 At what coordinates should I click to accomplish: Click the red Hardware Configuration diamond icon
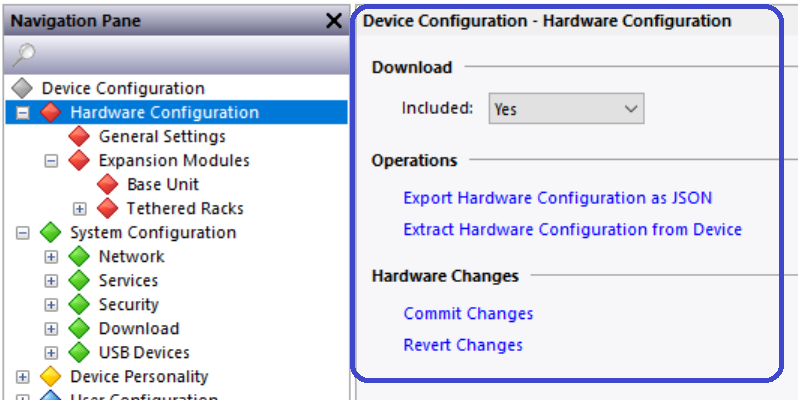[51, 113]
